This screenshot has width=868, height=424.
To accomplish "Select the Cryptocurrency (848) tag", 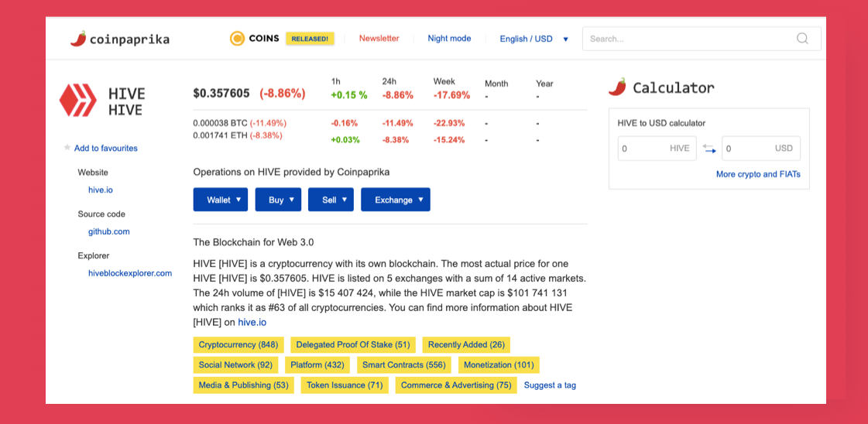I will click(x=238, y=345).
